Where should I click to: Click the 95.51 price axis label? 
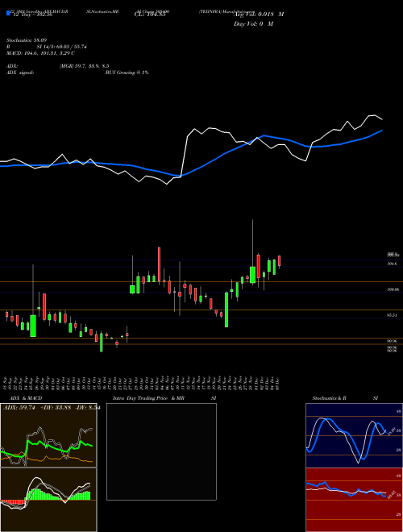(x=393, y=315)
